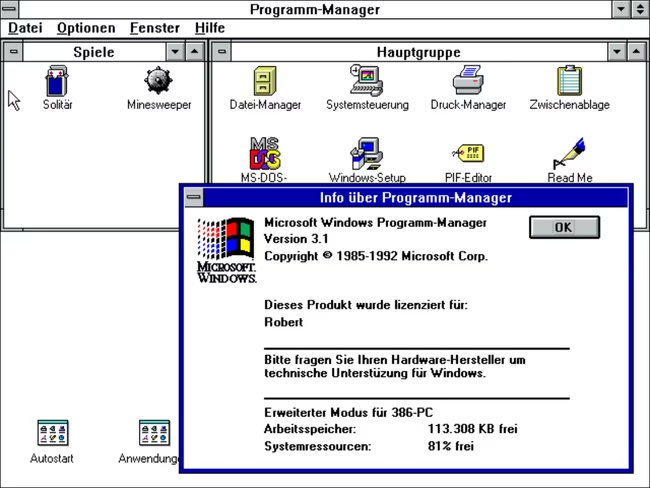Minimize the Programm-Manager window
650x488 pixels.
pos(621,9)
